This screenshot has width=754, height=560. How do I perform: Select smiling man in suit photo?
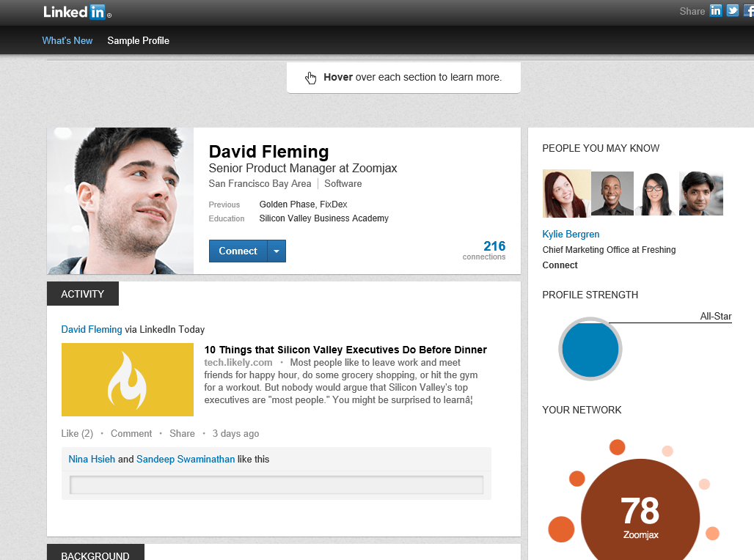(612, 194)
